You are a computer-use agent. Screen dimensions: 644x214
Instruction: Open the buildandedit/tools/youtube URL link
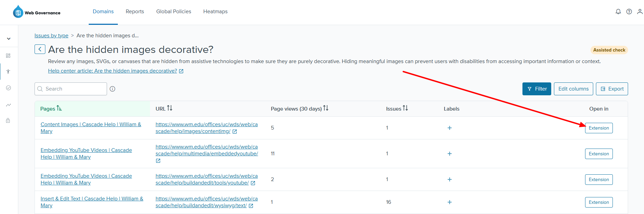tap(207, 179)
